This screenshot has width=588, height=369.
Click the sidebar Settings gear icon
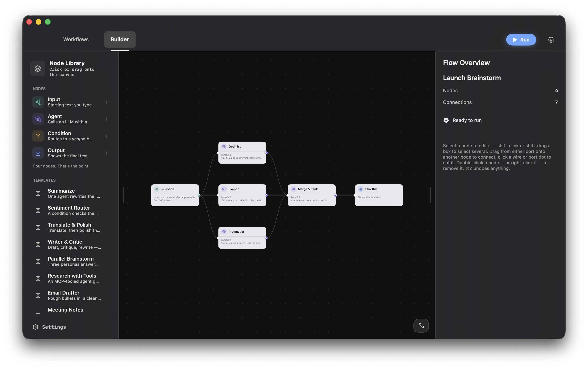click(36, 327)
